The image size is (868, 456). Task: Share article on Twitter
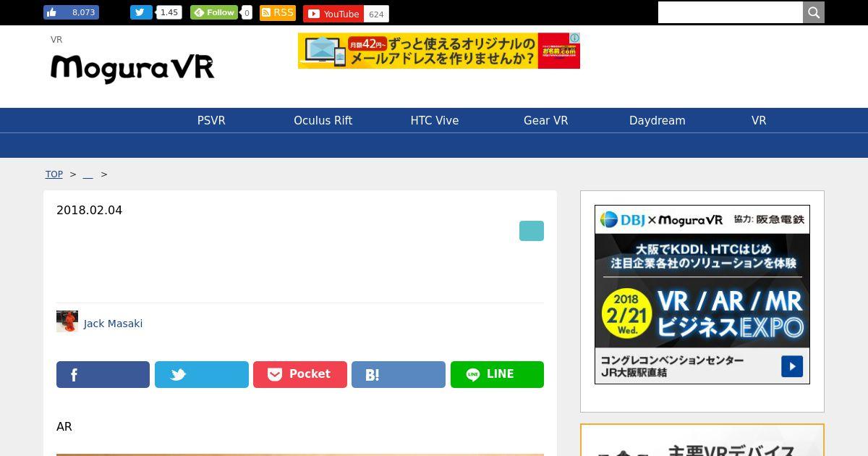coord(202,374)
